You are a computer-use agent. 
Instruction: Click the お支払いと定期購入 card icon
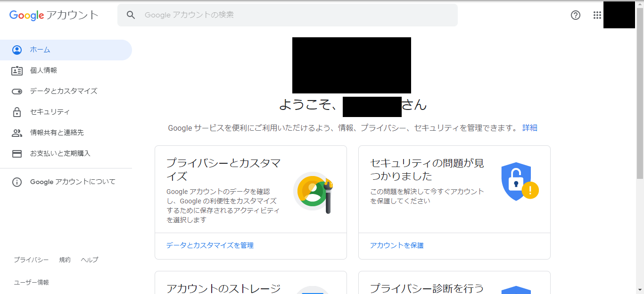click(x=17, y=154)
